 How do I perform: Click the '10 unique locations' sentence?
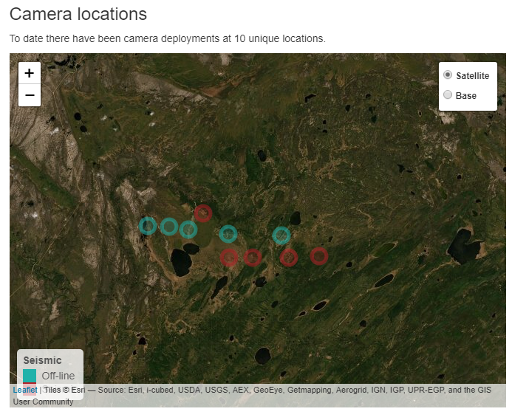(167, 39)
